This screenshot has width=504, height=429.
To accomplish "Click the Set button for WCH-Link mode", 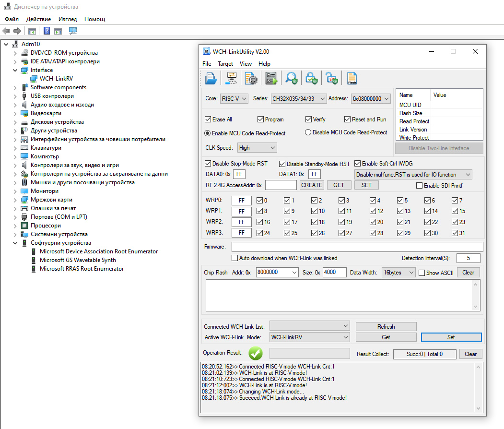I will pos(451,337).
